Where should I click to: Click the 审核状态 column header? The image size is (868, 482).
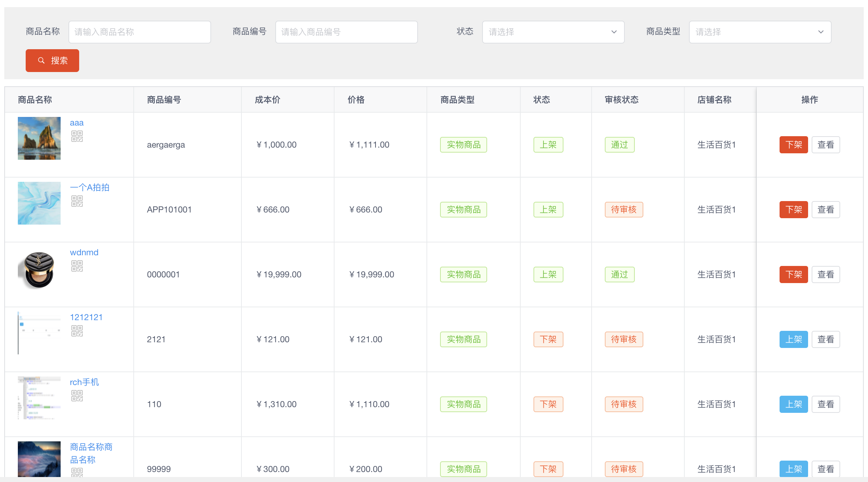(x=622, y=100)
